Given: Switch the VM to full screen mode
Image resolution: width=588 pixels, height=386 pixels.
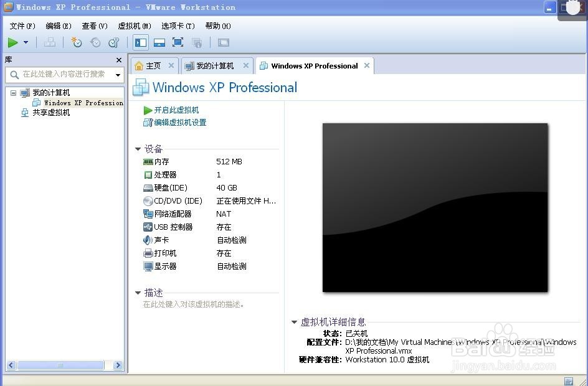Looking at the screenshot, I should tap(178, 42).
